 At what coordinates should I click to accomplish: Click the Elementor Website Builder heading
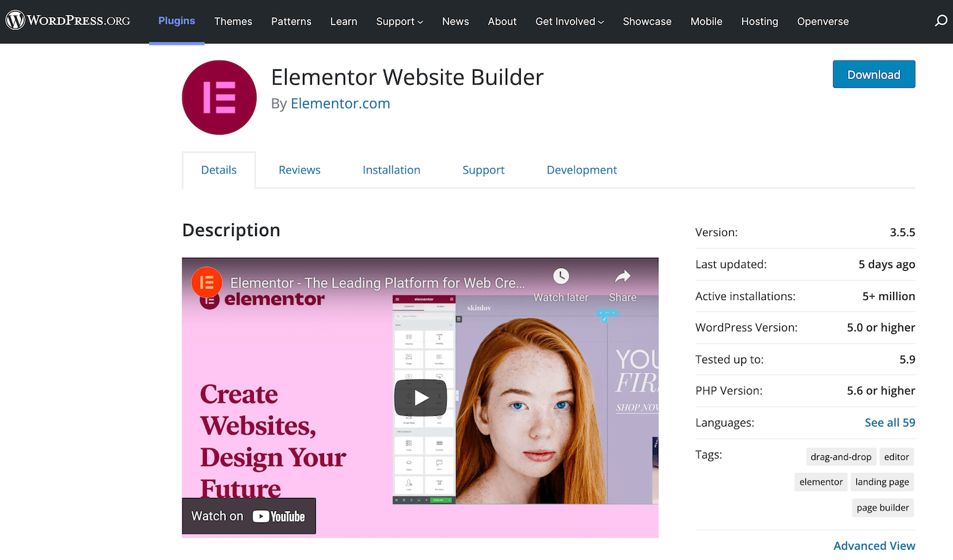[x=407, y=77]
